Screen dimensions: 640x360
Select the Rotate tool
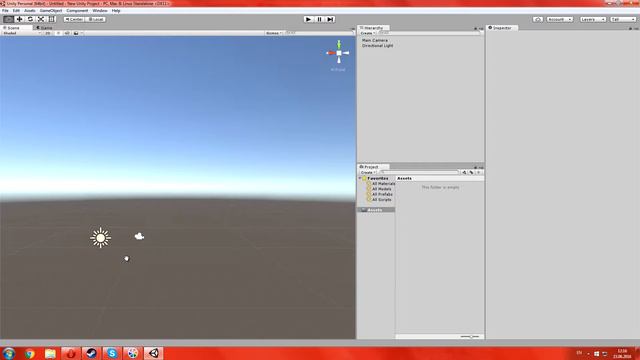30,19
